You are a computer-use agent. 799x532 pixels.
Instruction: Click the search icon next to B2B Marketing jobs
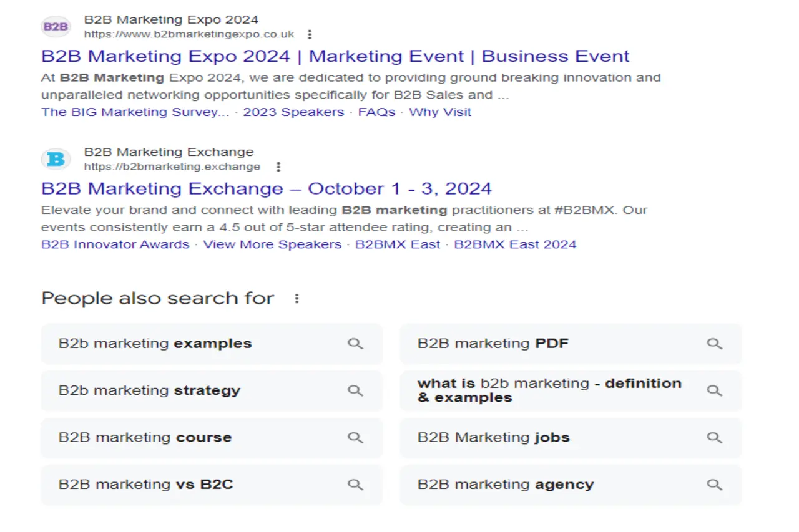[x=714, y=438]
